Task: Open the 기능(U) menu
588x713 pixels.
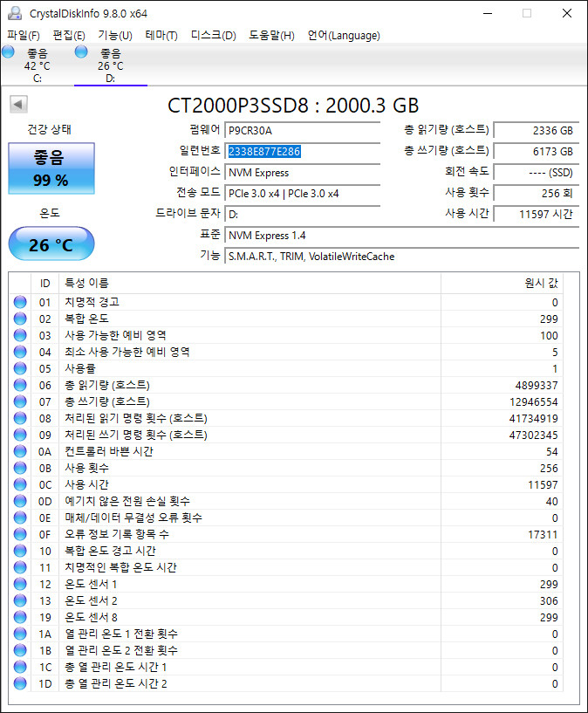Action: coord(115,36)
